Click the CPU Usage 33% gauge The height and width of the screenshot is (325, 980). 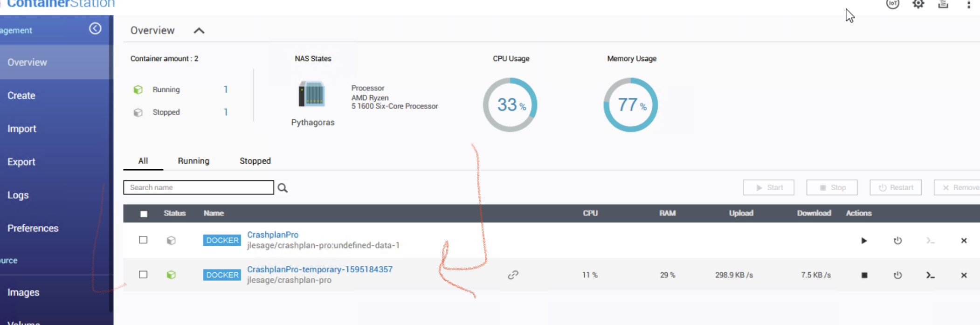click(510, 104)
